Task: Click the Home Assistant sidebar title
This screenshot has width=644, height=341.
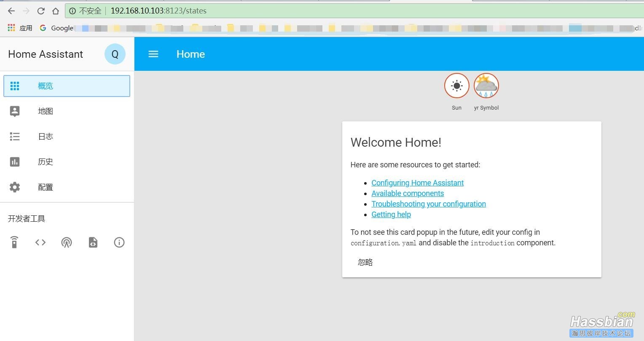Action: point(46,54)
